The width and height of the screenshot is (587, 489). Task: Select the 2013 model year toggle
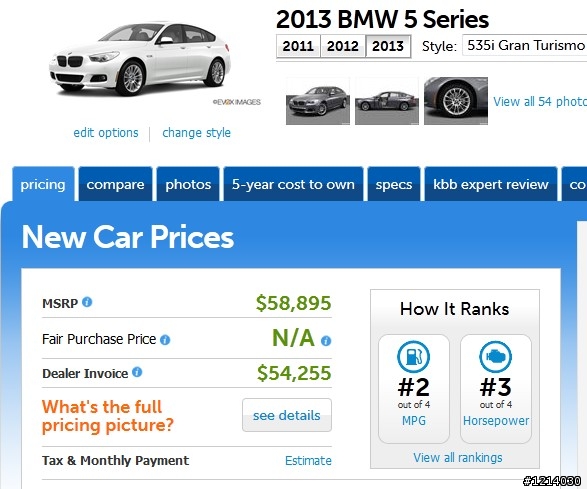[x=388, y=46]
